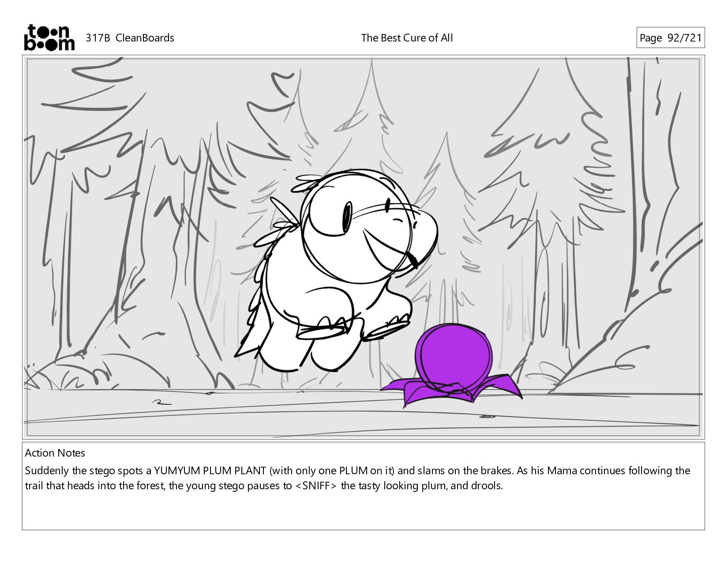This screenshot has height=563, width=728.
Task: Select the '317B CleanBoards' header text
Action: tap(130, 38)
